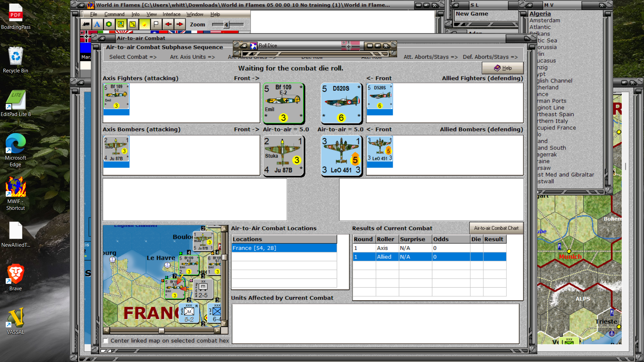Open the VASSAL desktop icon
Viewport: 644px width, 362px height.
15,321
